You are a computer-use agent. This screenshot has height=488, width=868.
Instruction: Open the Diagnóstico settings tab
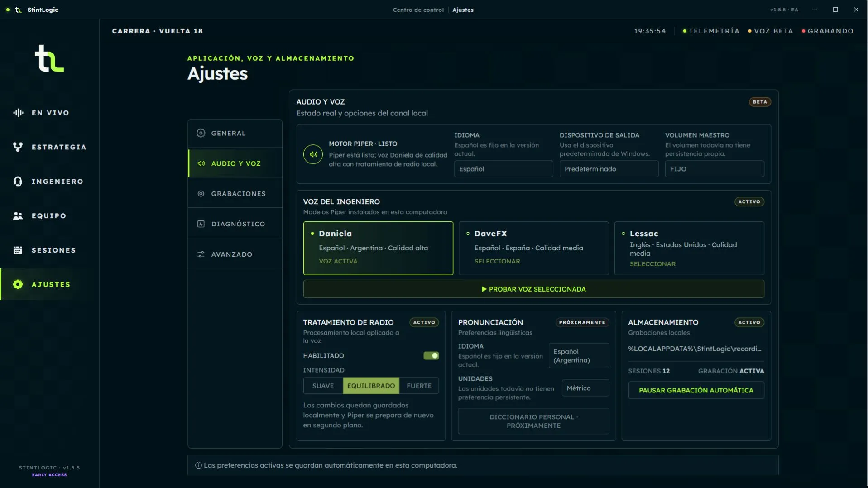pos(235,224)
